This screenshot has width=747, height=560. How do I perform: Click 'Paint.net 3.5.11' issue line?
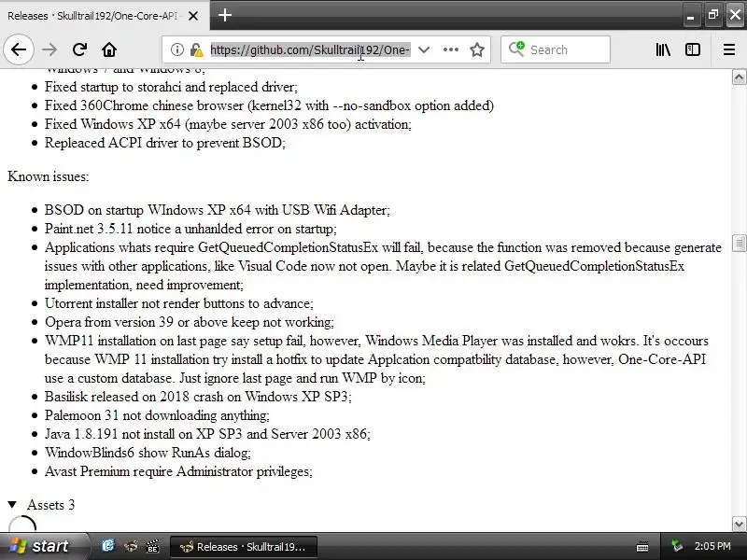coord(190,229)
